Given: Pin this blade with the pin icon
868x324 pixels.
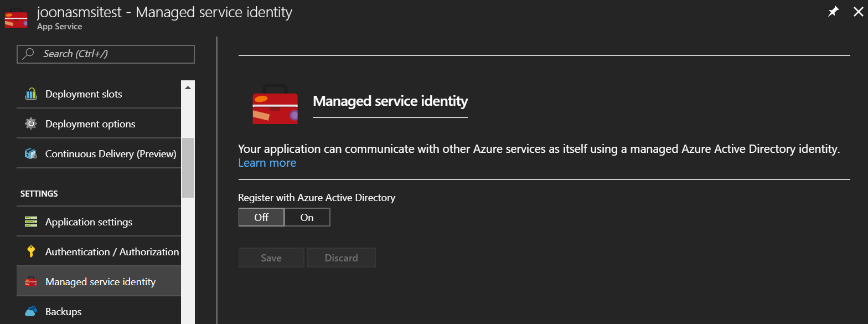Looking at the screenshot, I should click(x=833, y=12).
